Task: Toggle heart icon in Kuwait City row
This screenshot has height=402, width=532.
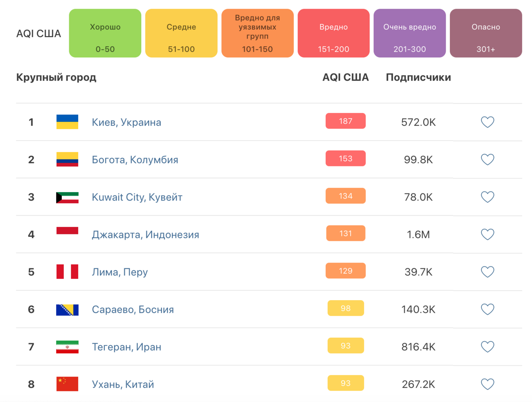Action: point(487,197)
